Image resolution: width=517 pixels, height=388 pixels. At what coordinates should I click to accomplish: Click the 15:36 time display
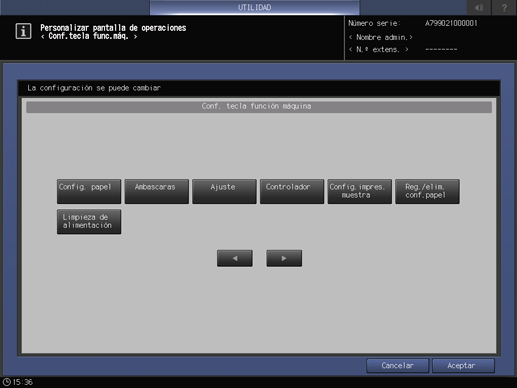(x=23, y=382)
